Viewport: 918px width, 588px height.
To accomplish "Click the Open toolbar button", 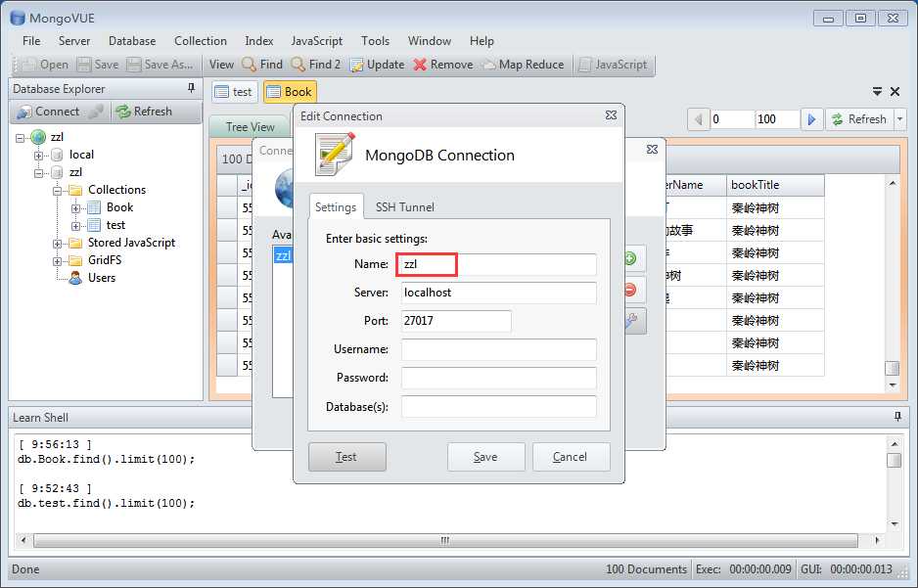I will click(46, 65).
